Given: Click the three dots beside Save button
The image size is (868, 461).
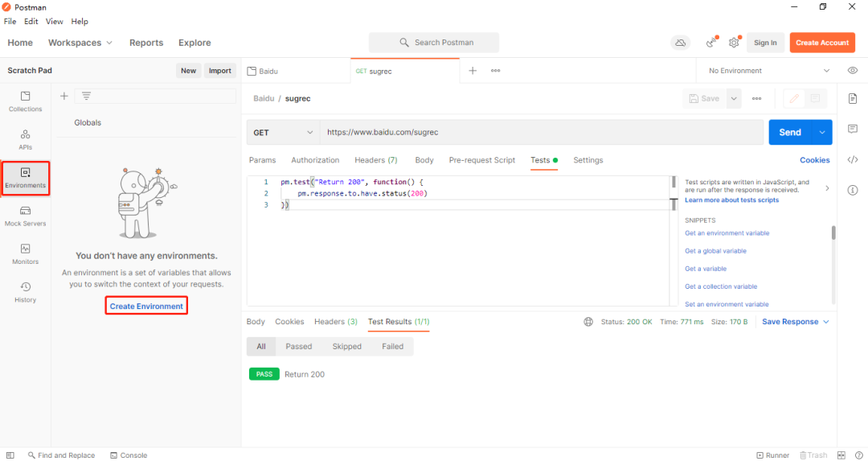Looking at the screenshot, I should tap(757, 99).
